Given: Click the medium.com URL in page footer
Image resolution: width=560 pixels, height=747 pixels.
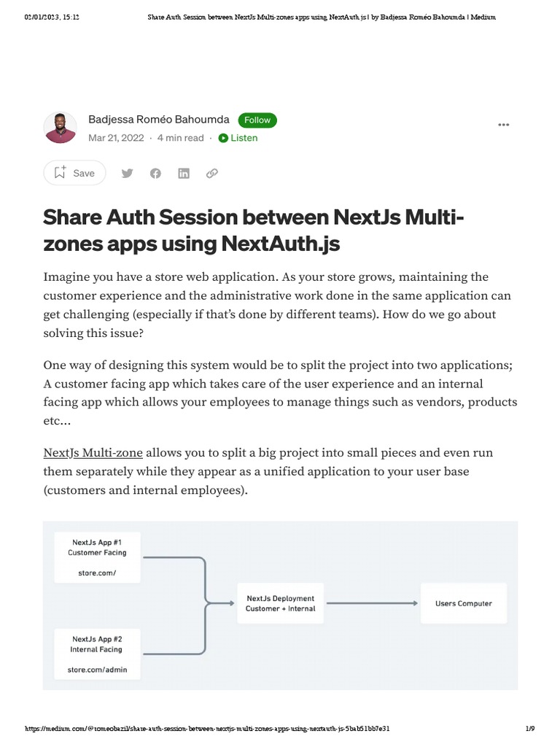Looking at the screenshot, I should click(x=212, y=729).
